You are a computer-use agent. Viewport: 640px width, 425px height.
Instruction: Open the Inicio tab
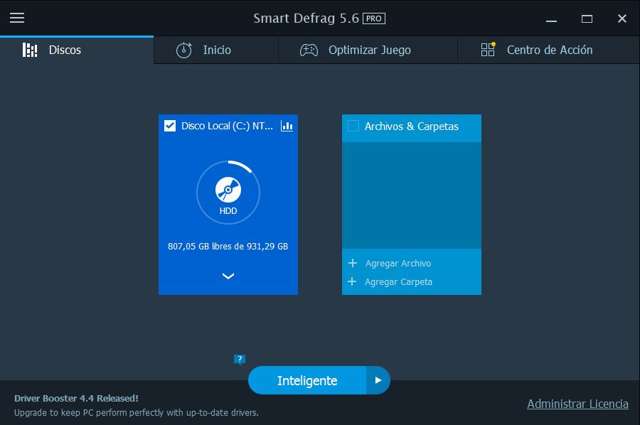(215, 50)
